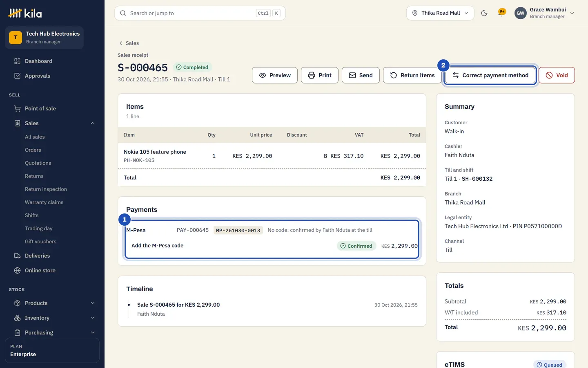Open Approvals in the sidebar
The height and width of the screenshot is (368, 588).
coord(52,76)
